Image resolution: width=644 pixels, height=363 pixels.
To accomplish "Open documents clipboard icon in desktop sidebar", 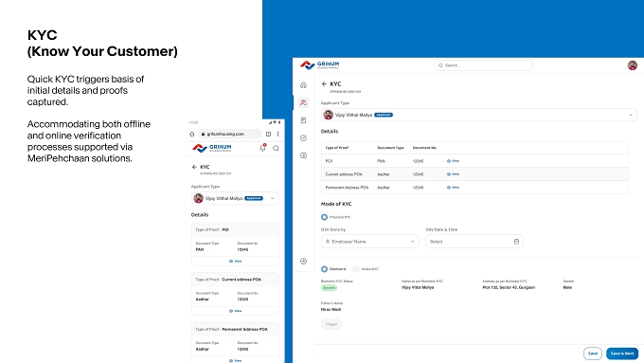I will [x=303, y=120].
